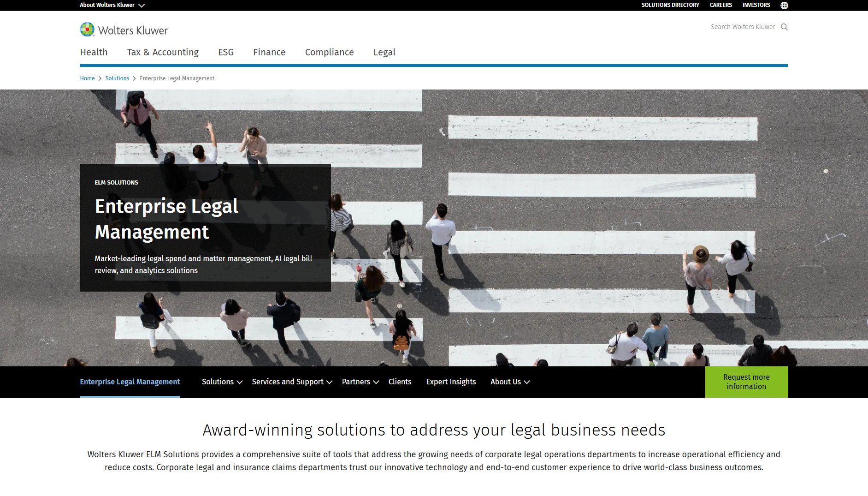Click the breadcrumb chevron after Home
Viewport: 868px width, 496px height.
coord(100,78)
